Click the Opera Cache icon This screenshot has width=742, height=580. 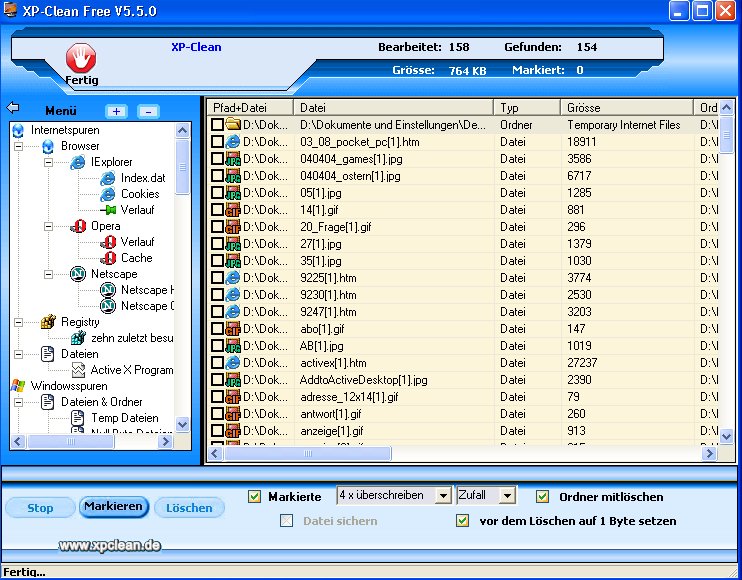(108, 258)
